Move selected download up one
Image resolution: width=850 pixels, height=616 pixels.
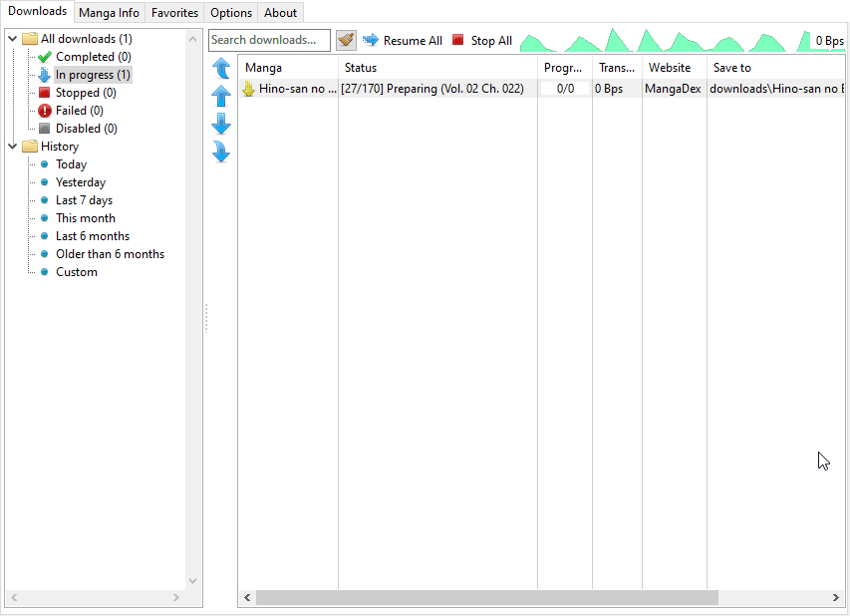coord(221,97)
